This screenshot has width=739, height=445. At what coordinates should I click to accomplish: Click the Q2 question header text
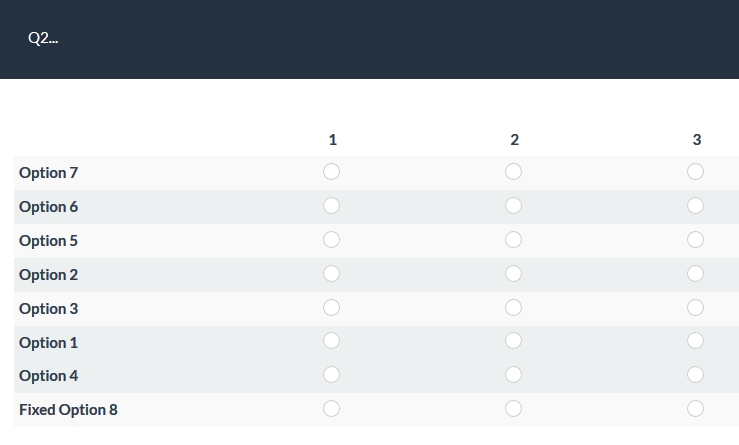tap(43, 39)
